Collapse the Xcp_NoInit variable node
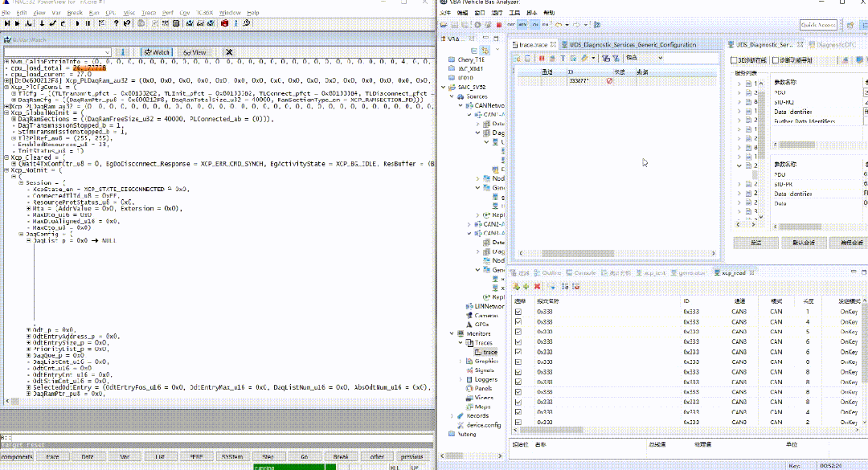Screen dimensions: 868x470 point(6,170)
